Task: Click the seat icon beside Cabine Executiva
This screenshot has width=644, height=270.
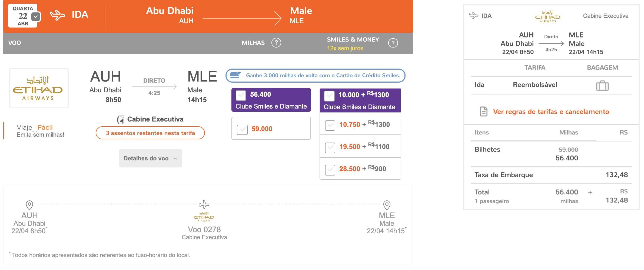Action: (121, 119)
